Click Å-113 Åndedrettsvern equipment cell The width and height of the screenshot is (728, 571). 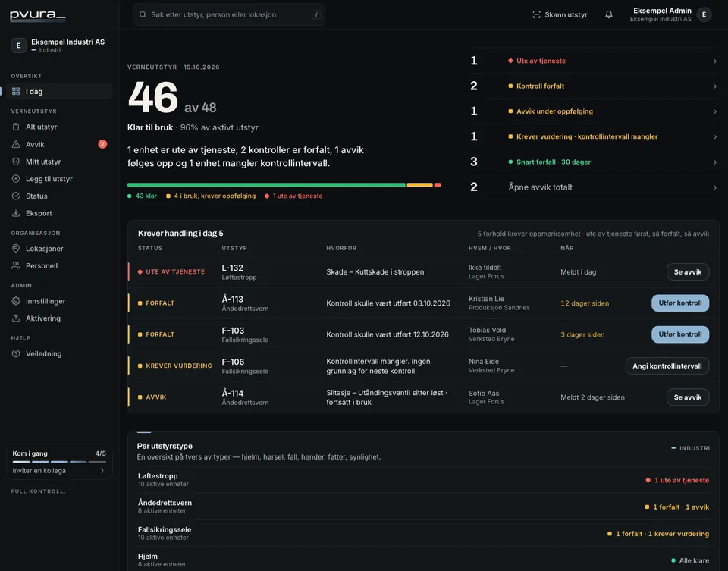[245, 303]
